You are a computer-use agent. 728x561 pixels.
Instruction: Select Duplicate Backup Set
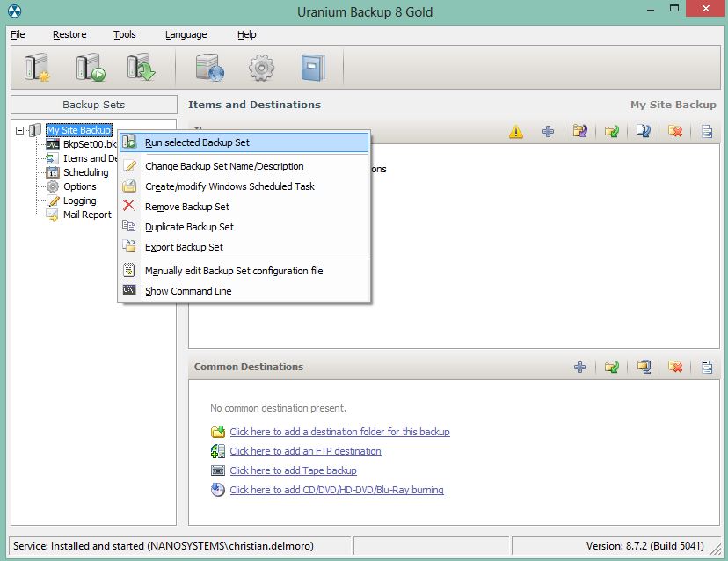tap(244, 227)
